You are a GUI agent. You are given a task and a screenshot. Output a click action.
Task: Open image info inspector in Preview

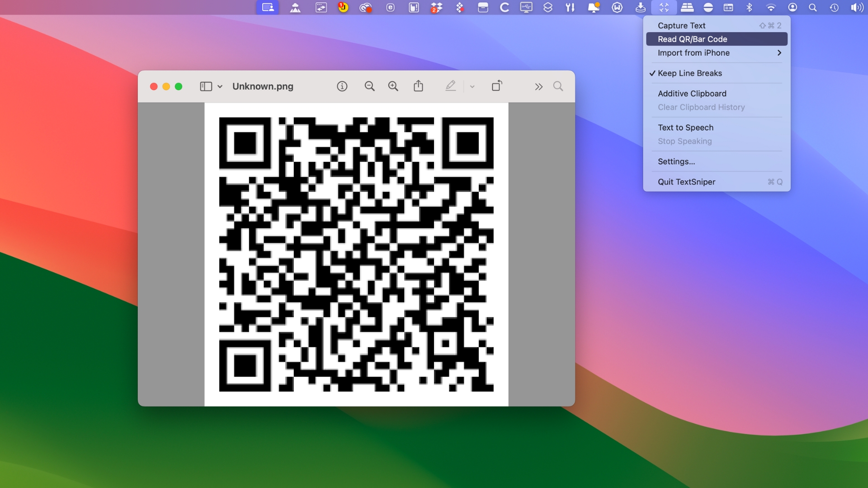(342, 86)
